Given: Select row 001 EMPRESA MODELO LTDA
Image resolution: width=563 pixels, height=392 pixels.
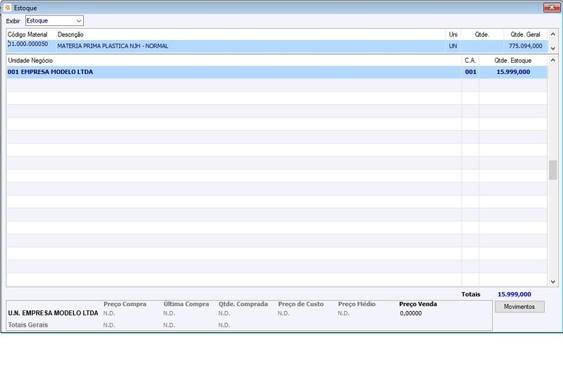Looking at the screenshot, I should [x=277, y=72].
